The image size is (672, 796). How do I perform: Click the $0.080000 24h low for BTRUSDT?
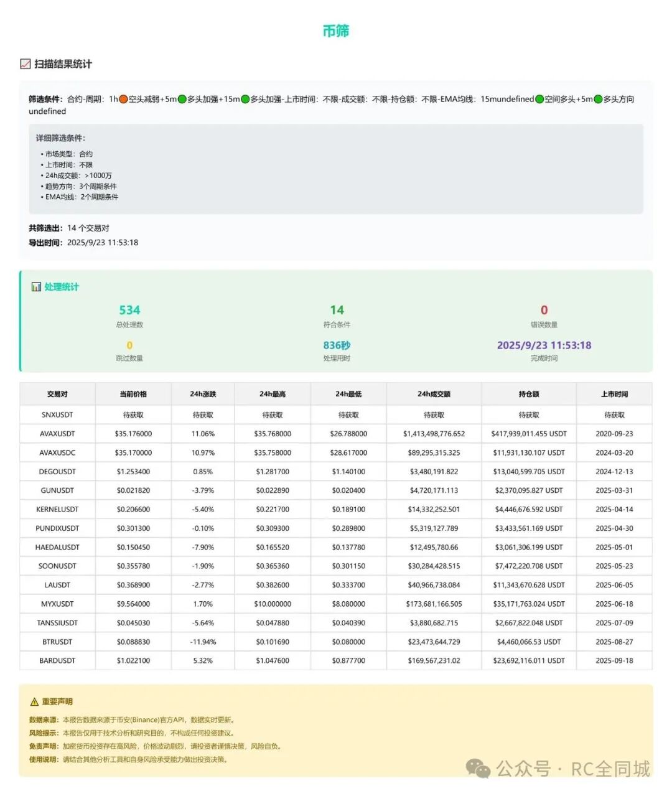348,642
